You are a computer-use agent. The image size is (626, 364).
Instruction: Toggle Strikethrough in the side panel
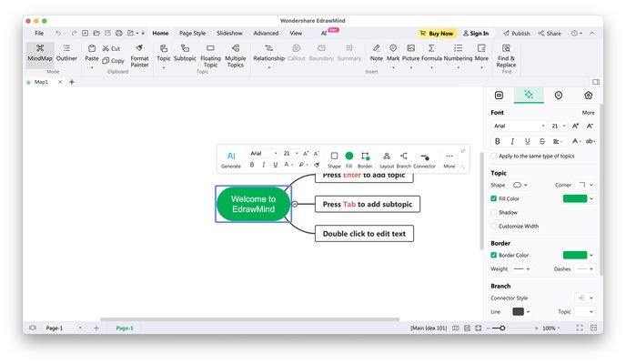pos(541,141)
